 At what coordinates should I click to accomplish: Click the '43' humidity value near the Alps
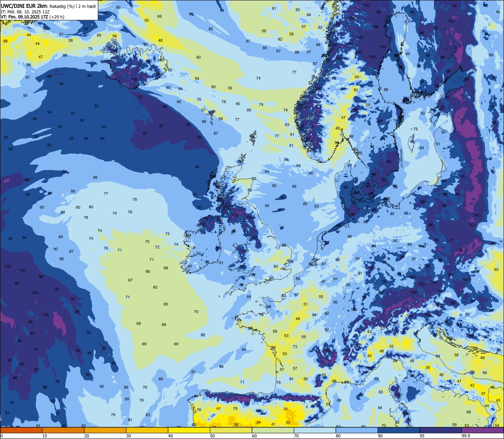coord(369,332)
